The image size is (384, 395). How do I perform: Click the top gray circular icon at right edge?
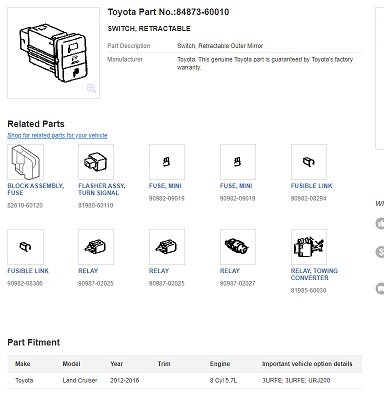[380, 223]
